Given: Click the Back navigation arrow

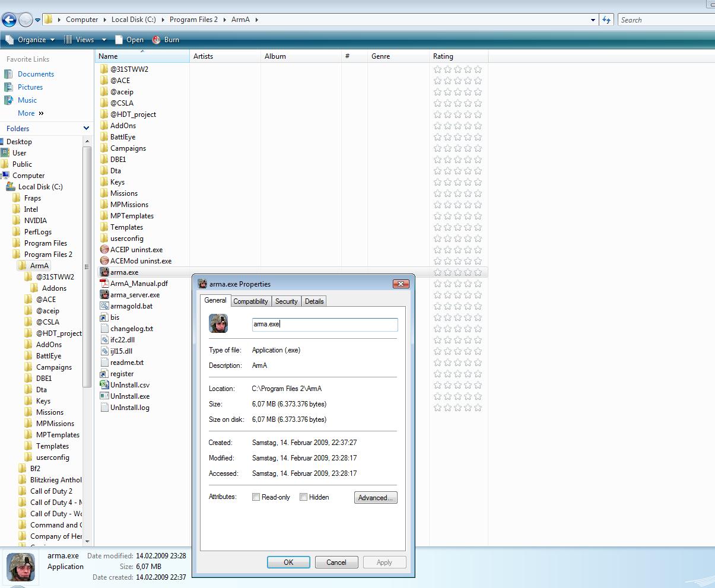Looking at the screenshot, I should pos(9,20).
